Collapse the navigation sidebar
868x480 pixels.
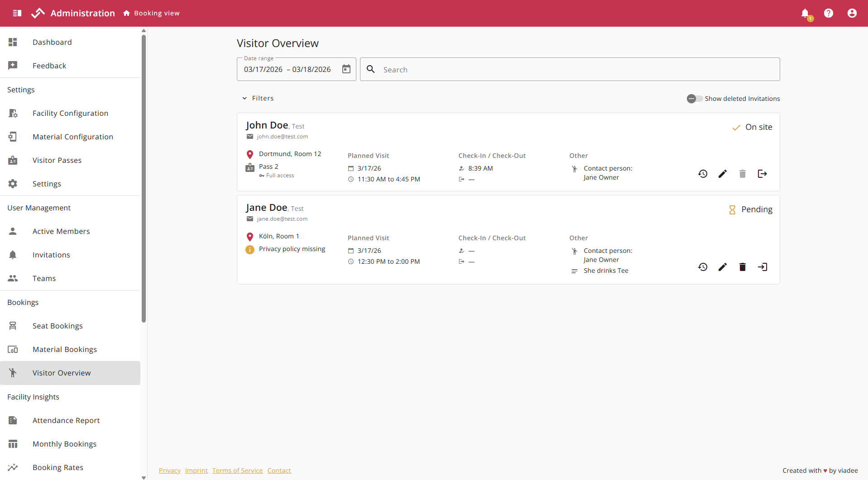(17, 13)
